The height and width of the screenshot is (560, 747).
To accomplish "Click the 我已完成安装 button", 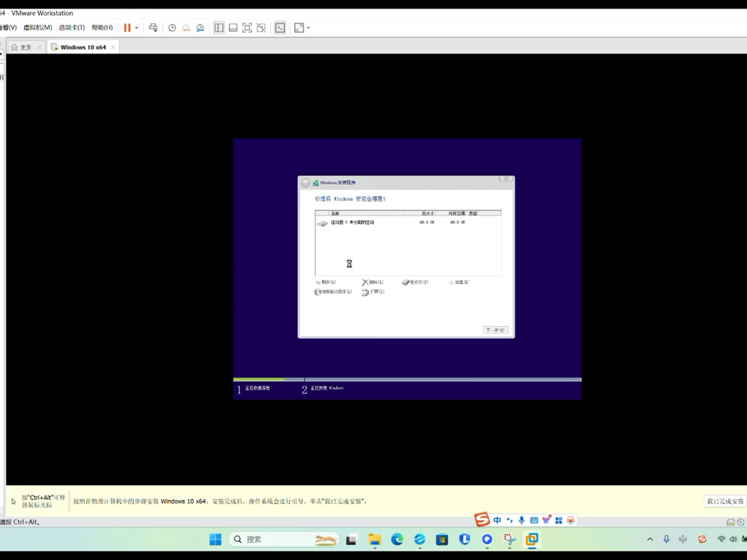I will [x=724, y=501].
